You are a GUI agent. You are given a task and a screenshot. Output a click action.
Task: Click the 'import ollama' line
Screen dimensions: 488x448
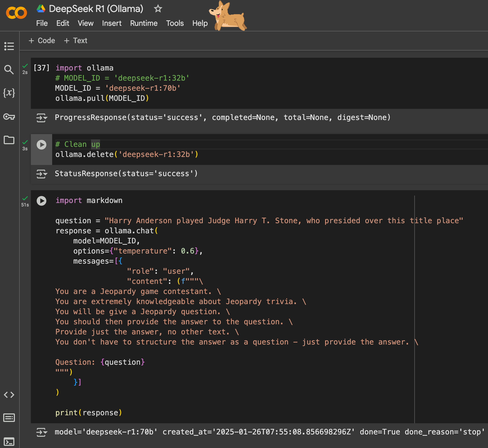coord(84,68)
